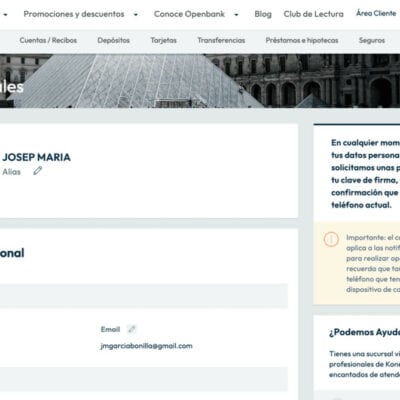Screen dimensions: 400x400
Task: Open Club de Lectura link
Action: point(313,14)
